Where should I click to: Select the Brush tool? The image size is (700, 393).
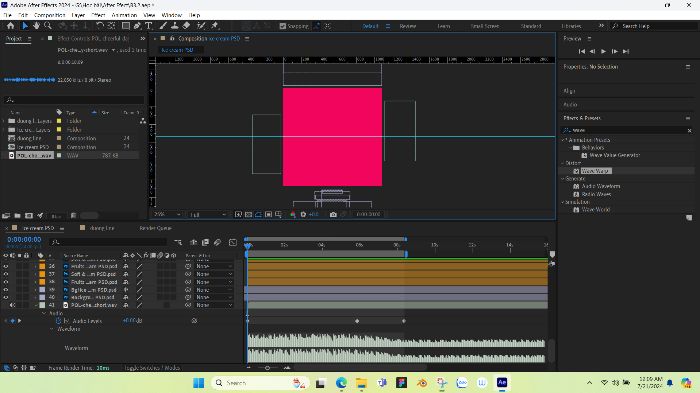pos(163,26)
